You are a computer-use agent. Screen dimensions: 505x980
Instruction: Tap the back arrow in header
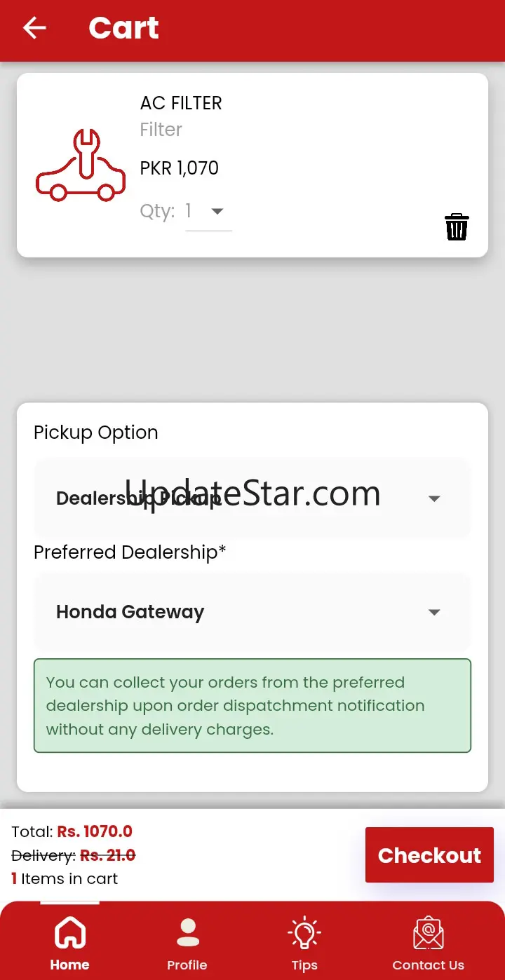[x=34, y=28]
